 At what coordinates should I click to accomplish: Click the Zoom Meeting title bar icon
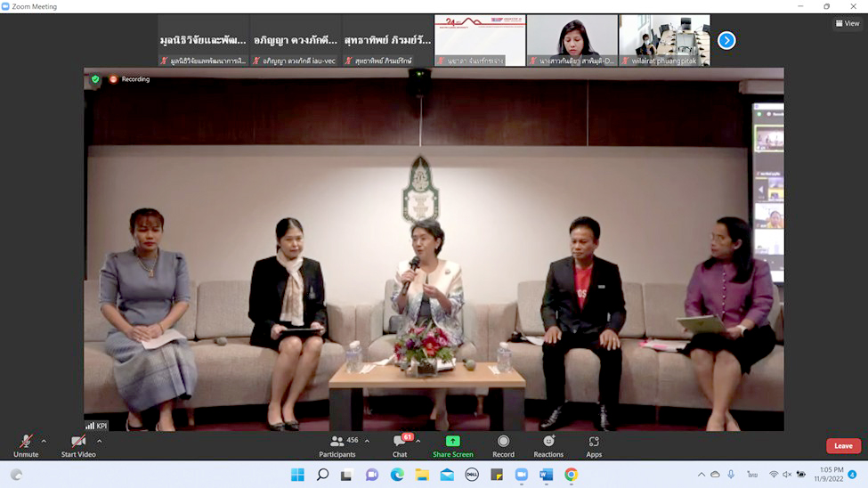5,6
